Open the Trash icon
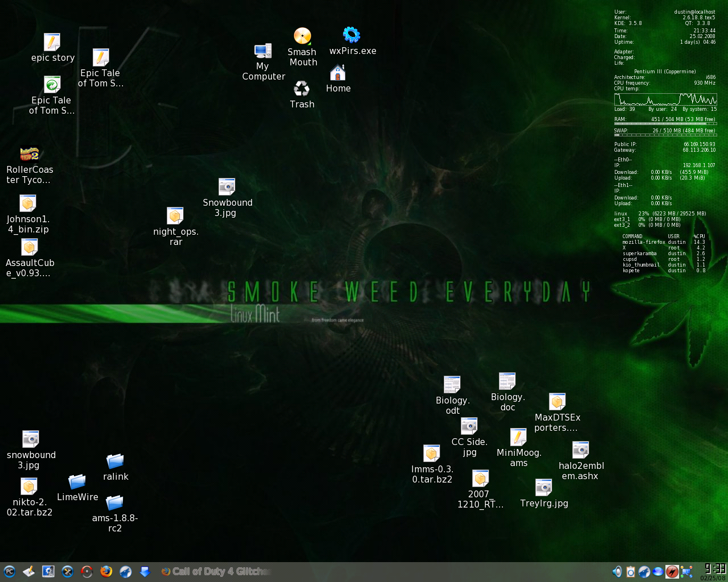 pyautogui.click(x=301, y=89)
